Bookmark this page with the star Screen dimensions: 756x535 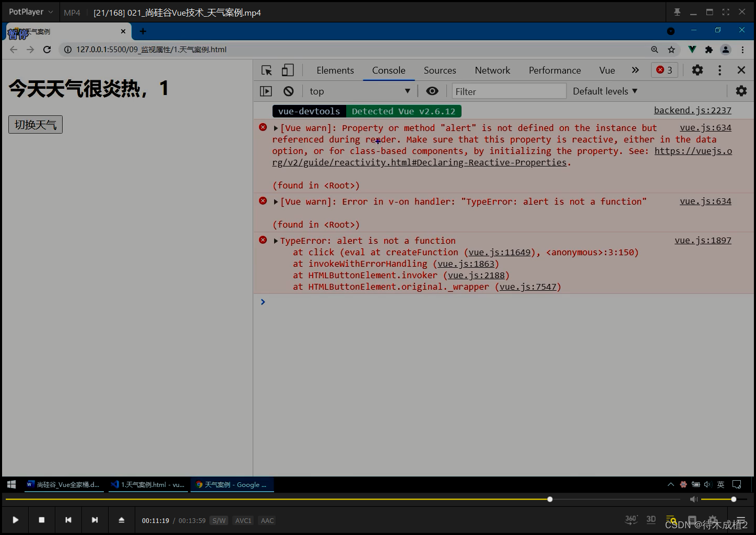[671, 50]
